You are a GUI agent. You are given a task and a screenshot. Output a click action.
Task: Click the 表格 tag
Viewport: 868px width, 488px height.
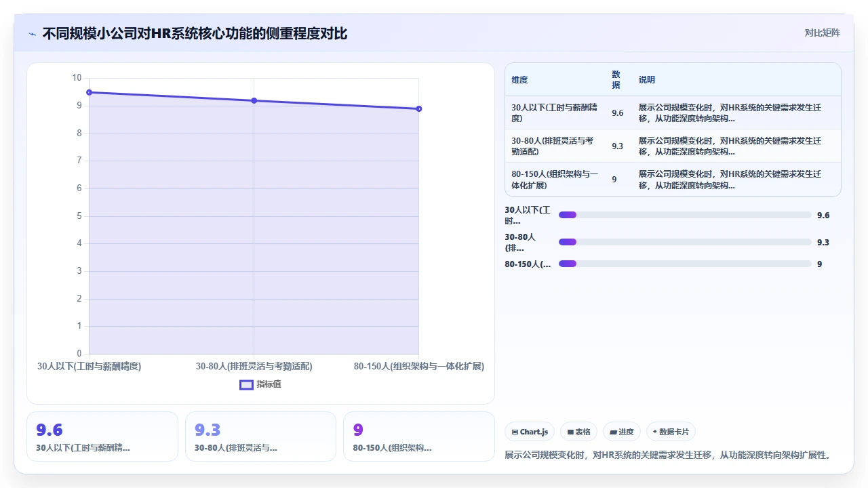[x=578, y=432]
